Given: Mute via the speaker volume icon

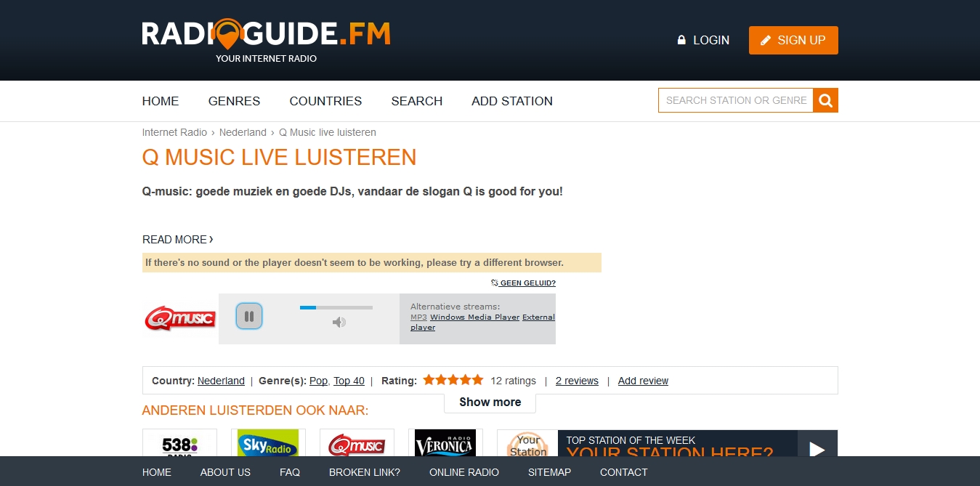Looking at the screenshot, I should 339,322.
